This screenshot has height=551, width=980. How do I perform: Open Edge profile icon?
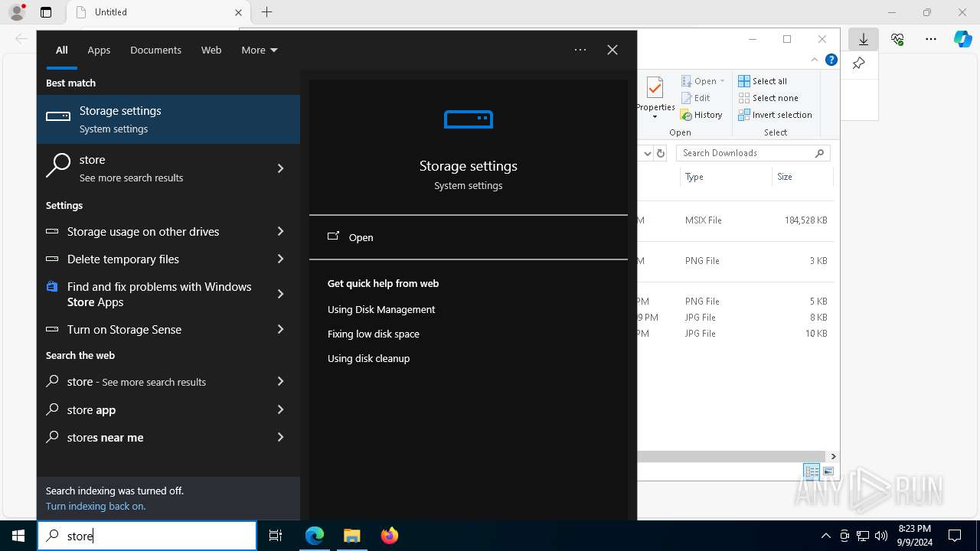pos(17,12)
